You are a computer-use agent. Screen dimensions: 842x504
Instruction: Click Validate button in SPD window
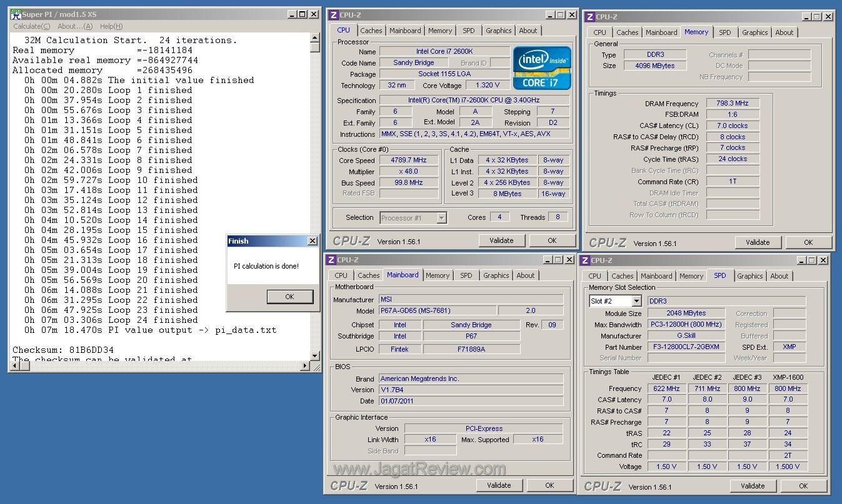tap(752, 485)
